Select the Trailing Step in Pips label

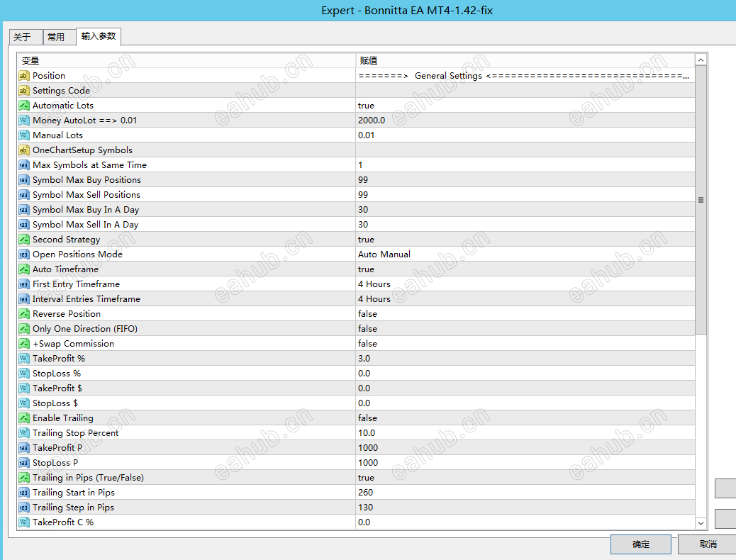click(x=73, y=508)
